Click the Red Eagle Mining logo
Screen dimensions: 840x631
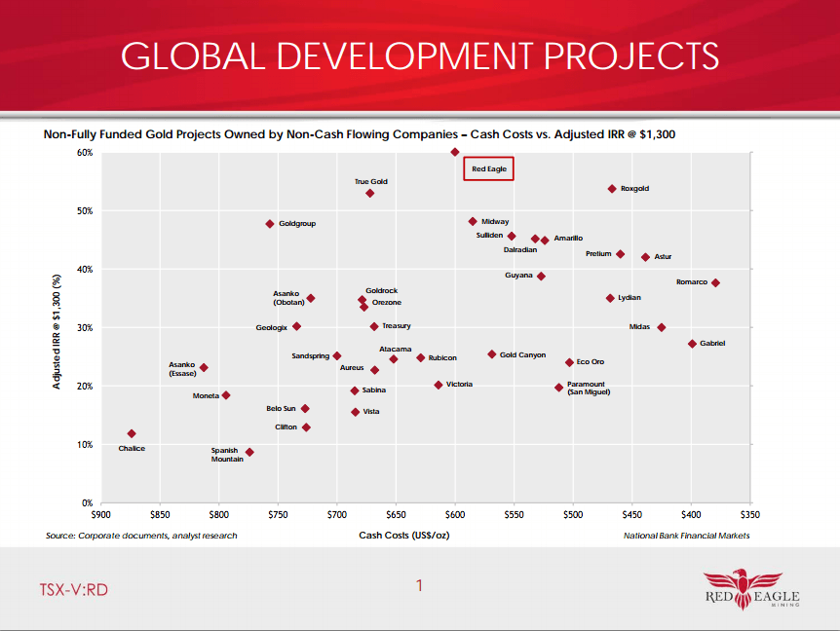(x=750, y=589)
